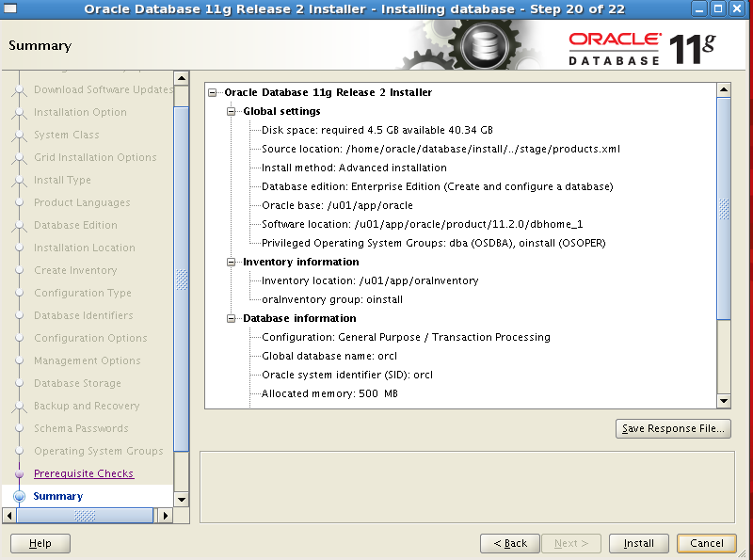Select the Privileged Operating System Groups row
The width and height of the screenshot is (753, 560).
click(x=434, y=243)
